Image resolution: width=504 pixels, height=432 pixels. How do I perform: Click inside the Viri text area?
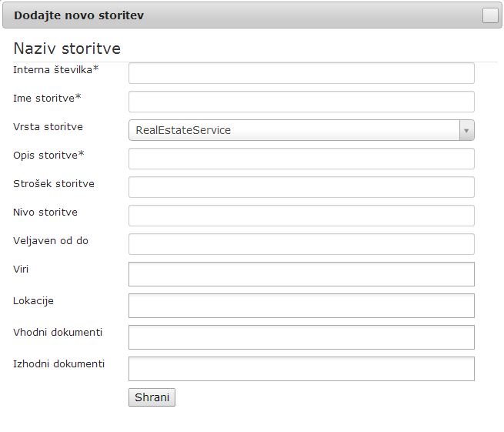coord(301,274)
